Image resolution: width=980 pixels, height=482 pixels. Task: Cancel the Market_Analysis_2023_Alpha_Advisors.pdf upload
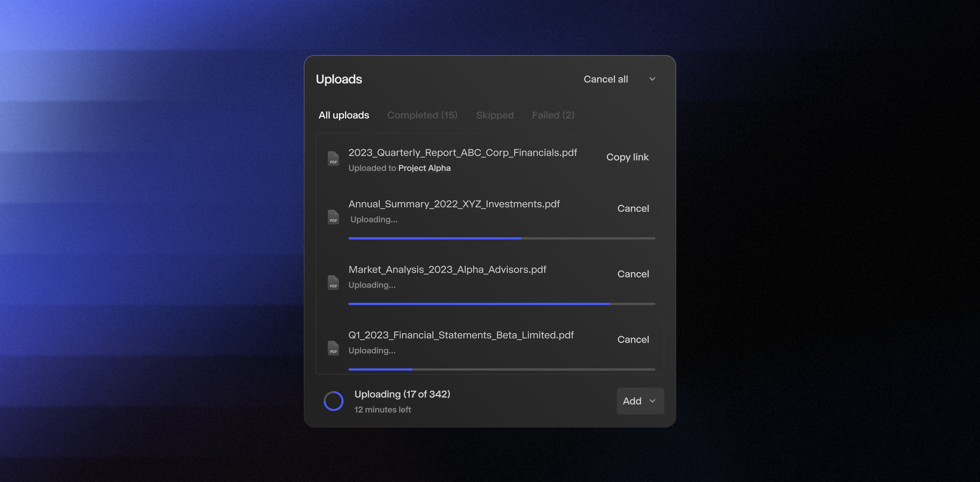tap(633, 274)
